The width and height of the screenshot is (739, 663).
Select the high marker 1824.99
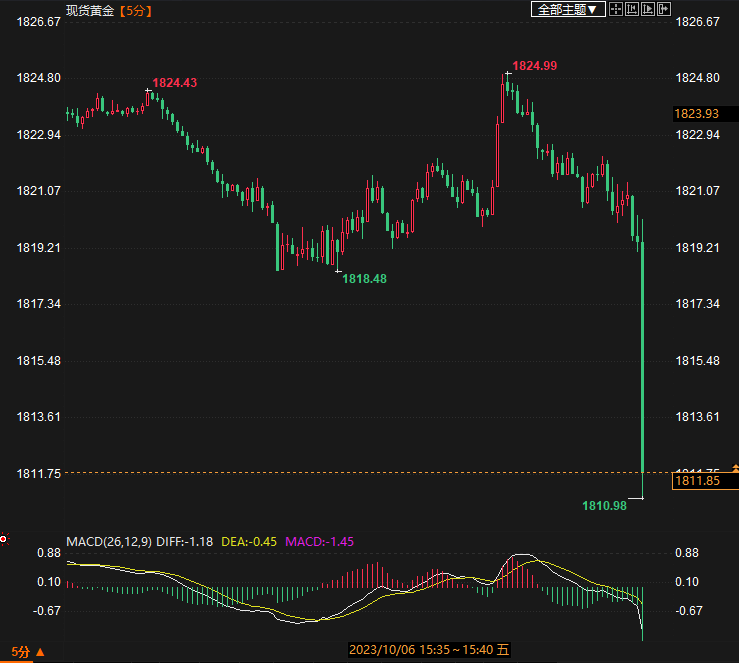tap(534, 66)
